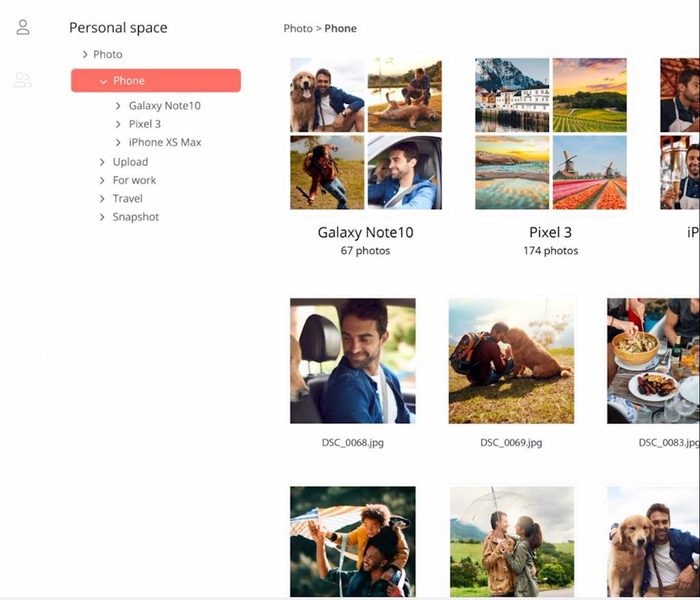Screen dimensions: 700x600
Task: Expand the Galaxy Note10 chevron
Action: 118,106
